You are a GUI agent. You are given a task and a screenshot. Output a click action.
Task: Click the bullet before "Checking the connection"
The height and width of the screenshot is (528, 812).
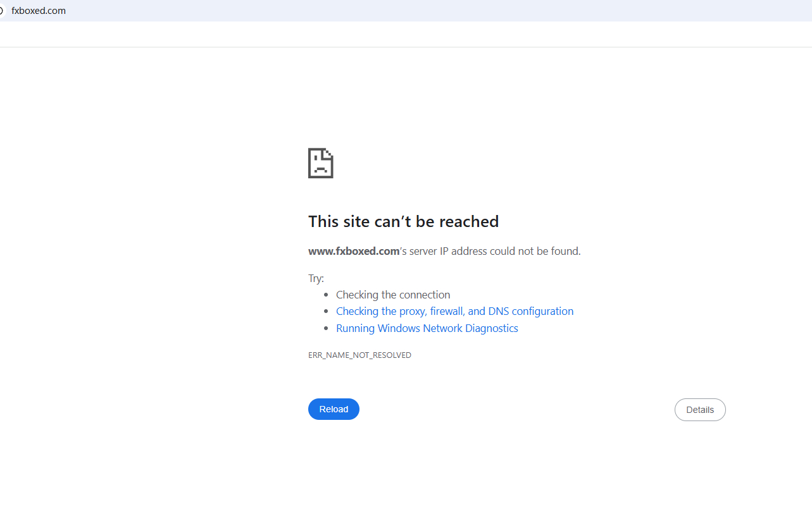click(x=326, y=295)
